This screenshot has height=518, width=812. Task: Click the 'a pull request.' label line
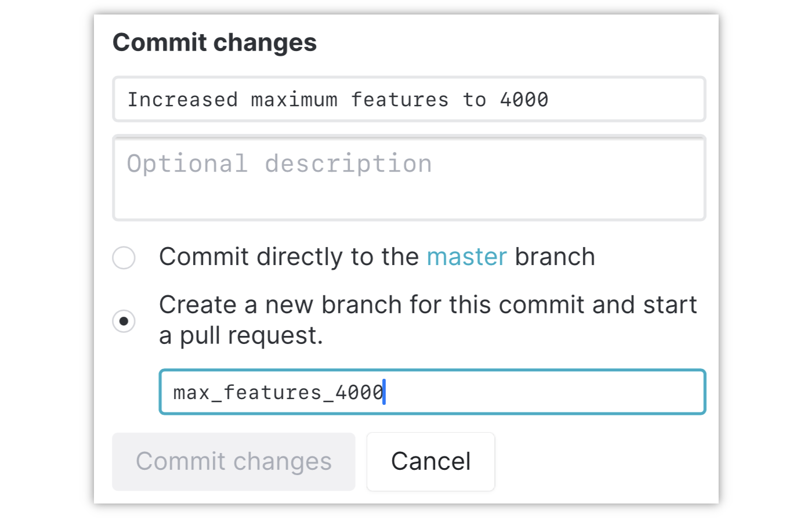(x=241, y=336)
